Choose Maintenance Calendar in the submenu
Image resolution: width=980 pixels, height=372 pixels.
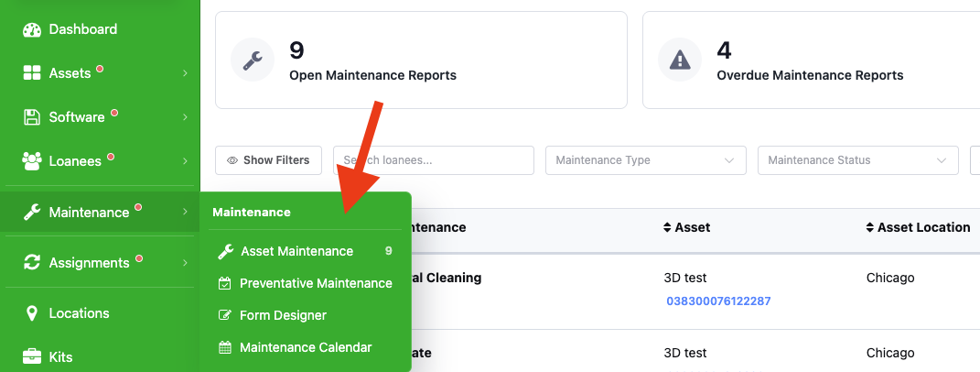(x=305, y=347)
